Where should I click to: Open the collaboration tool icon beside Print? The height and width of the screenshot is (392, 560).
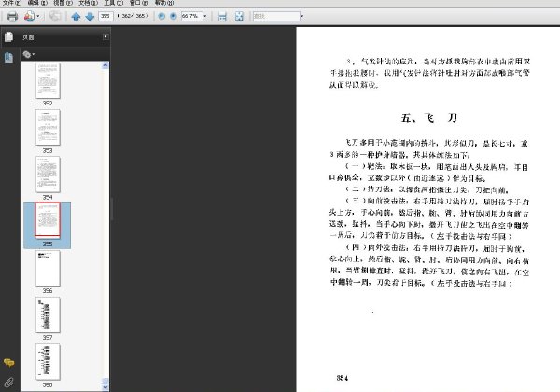pos(29,17)
